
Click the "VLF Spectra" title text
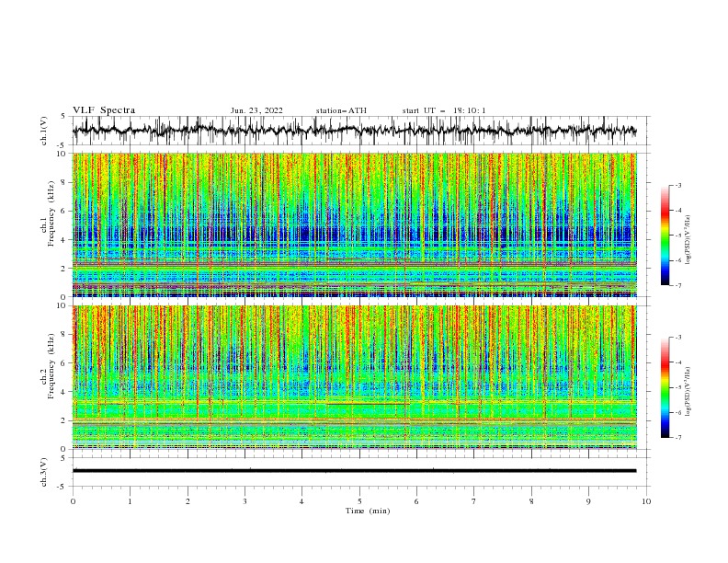click(104, 110)
